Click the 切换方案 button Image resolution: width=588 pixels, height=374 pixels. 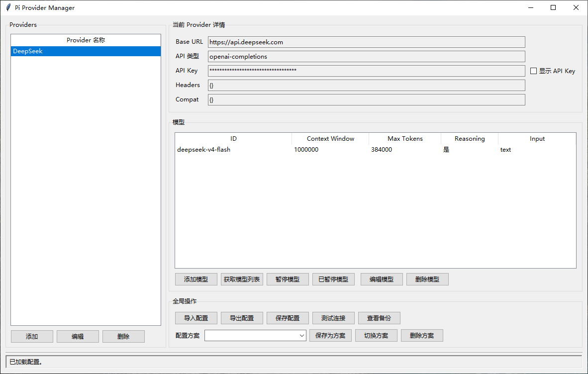[x=376, y=335]
